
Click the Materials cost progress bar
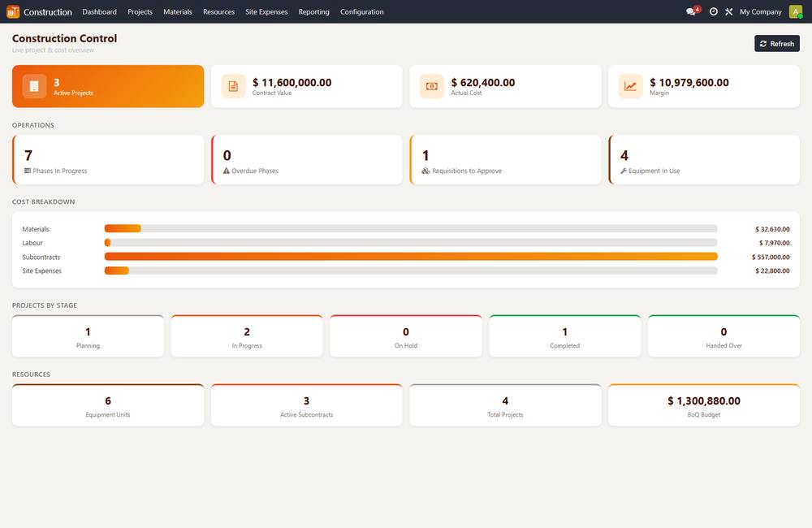411,228
